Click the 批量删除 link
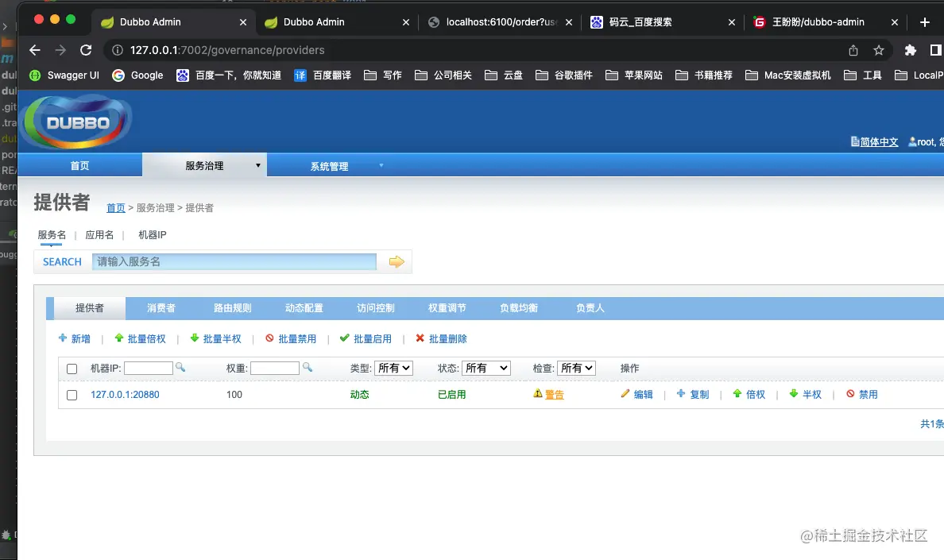Viewport: 944px width, 560px height. [x=441, y=338]
